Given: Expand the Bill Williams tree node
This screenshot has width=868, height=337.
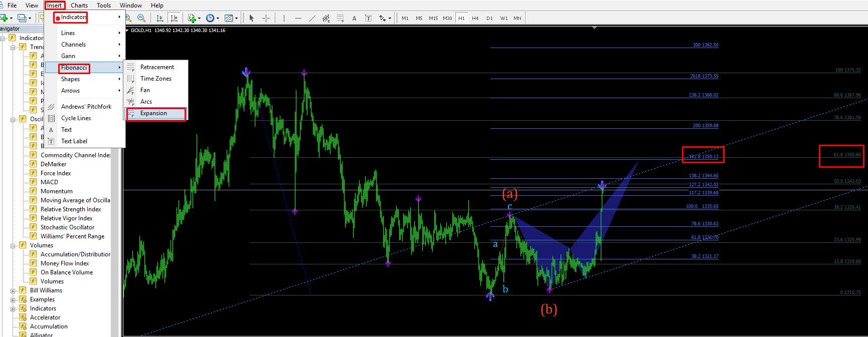Looking at the screenshot, I should click(x=13, y=290).
